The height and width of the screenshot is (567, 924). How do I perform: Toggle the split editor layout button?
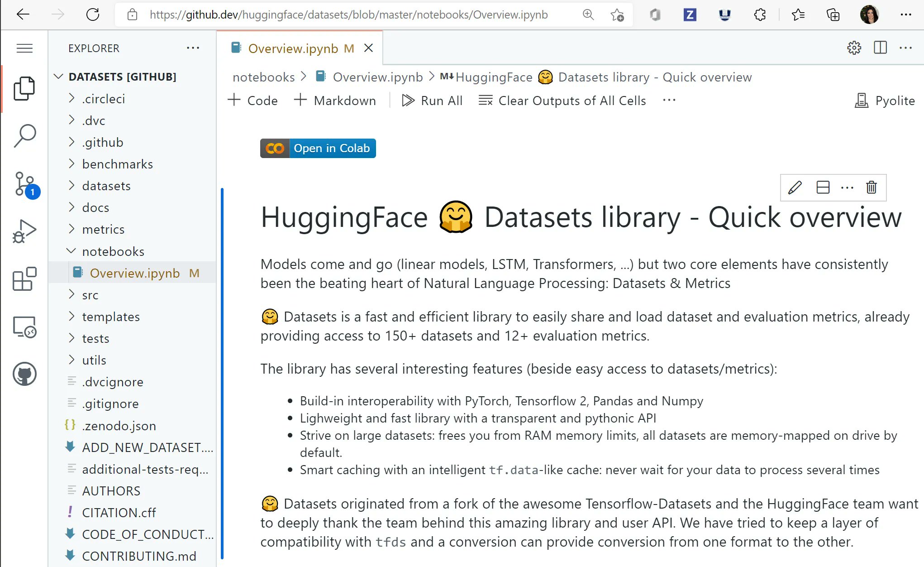tap(880, 48)
